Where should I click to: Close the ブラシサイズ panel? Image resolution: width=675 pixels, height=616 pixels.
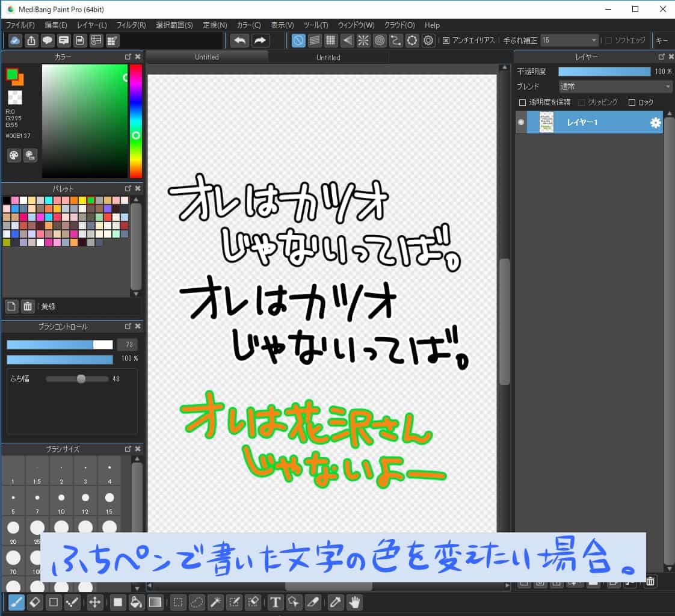tap(138, 449)
